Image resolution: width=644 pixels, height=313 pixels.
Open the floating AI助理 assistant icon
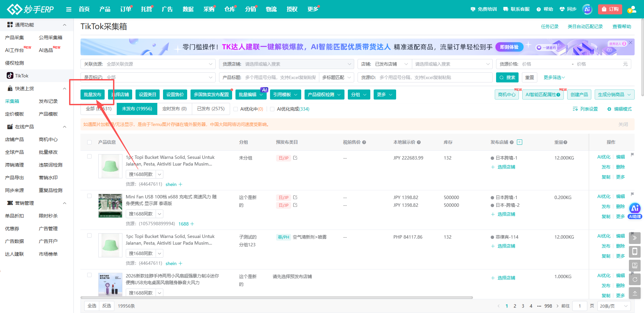[635, 211]
